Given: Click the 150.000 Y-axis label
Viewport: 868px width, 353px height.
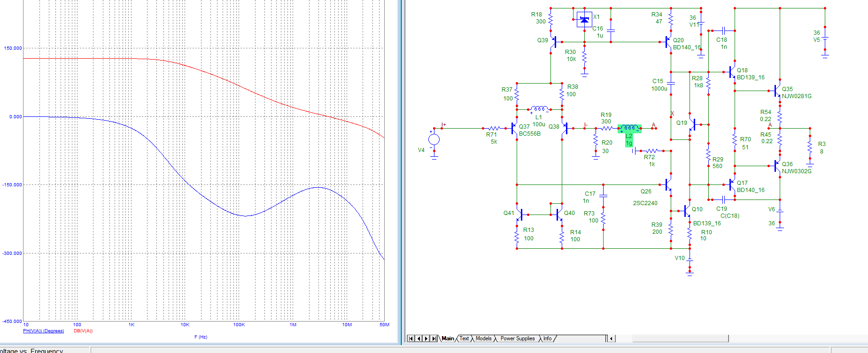Looking at the screenshot, I should [x=13, y=48].
